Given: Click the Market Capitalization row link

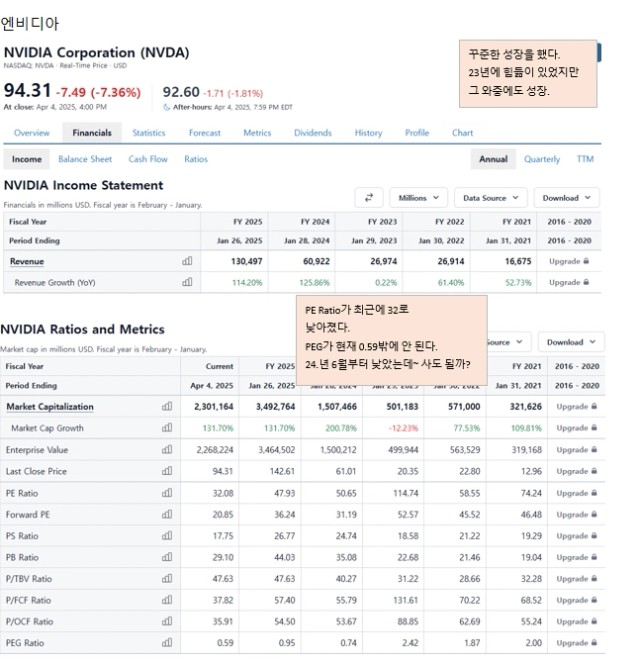Looking at the screenshot, I should click(50, 406).
